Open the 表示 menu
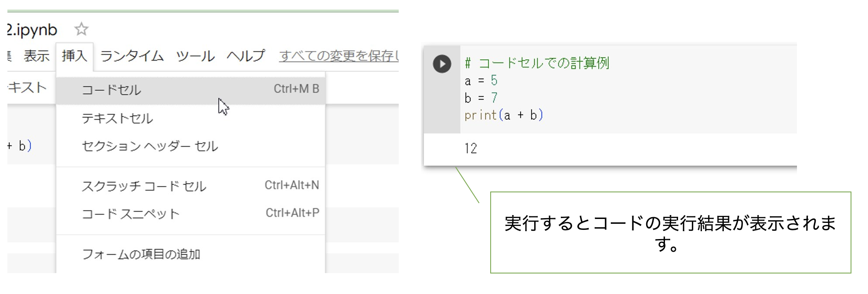The height and width of the screenshot is (294, 868). [x=37, y=56]
